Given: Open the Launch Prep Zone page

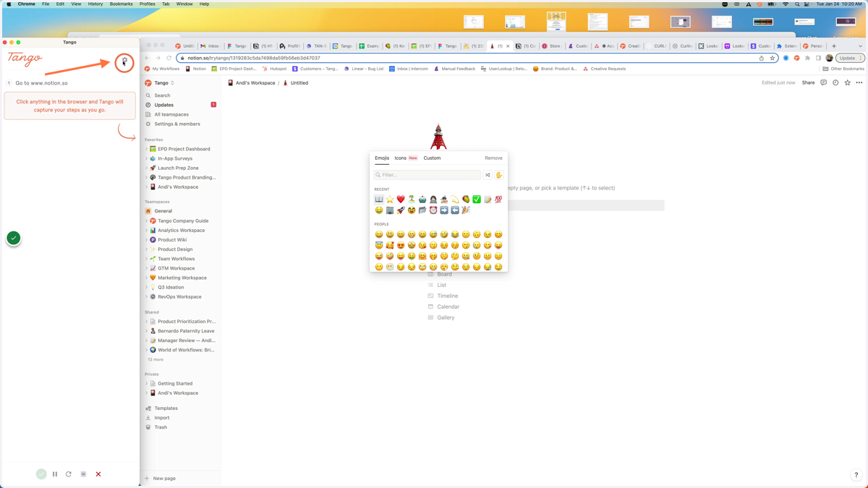Looking at the screenshot, I should coord(178,168).
